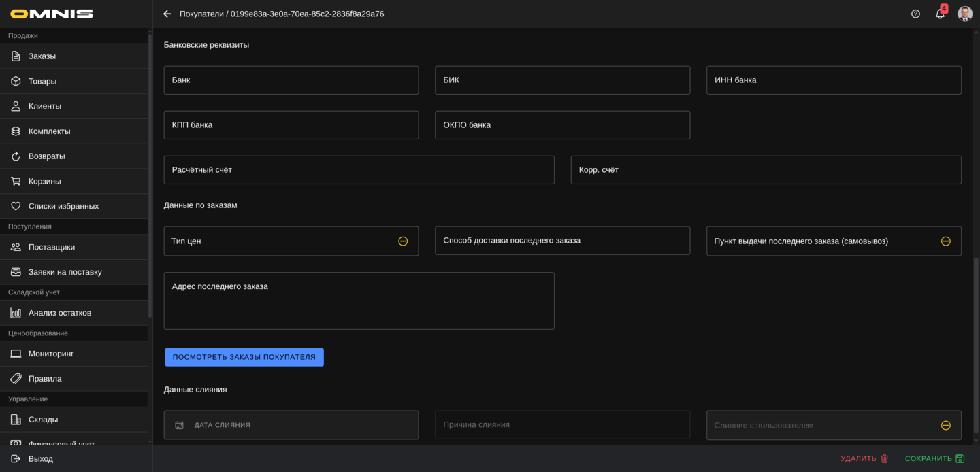Open Списки избранных sidebar item
980x472 pixels.
point(63,206)
